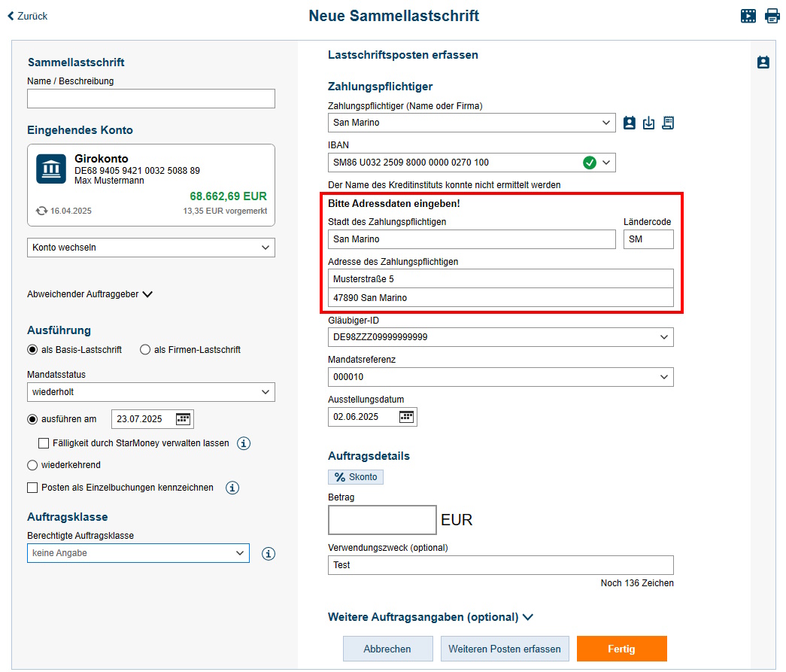Select 'als Firmen-Lastschrift' radio button
The height and width of the screenshot is (672, 786).
click(145, 350)
